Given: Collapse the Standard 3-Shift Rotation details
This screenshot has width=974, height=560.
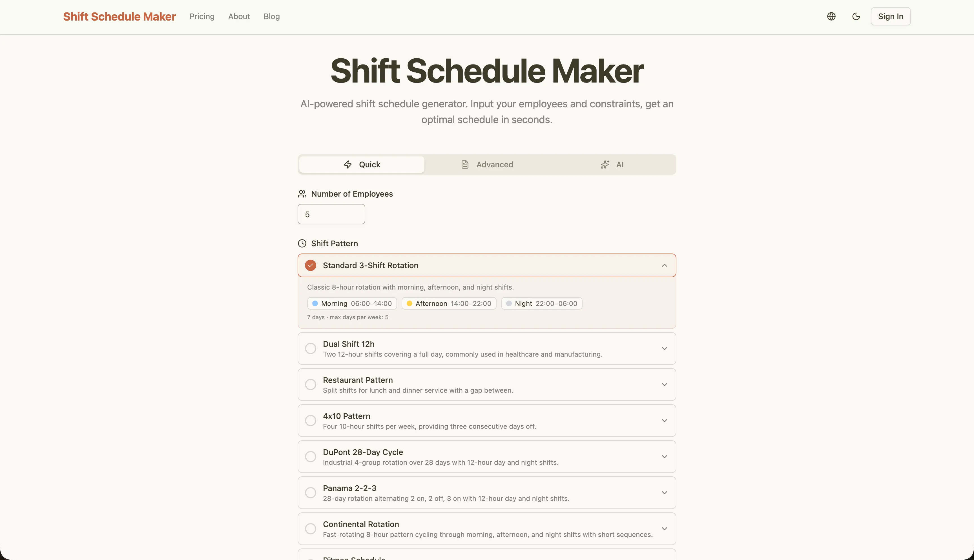Looking at the screenshot, I should 664,265.
